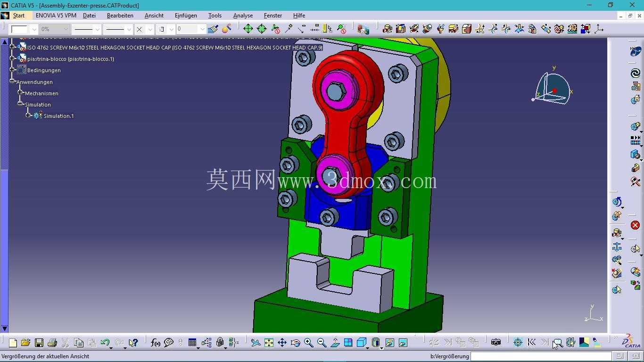Create multi-view with the four-pane icon

(348, 343)
